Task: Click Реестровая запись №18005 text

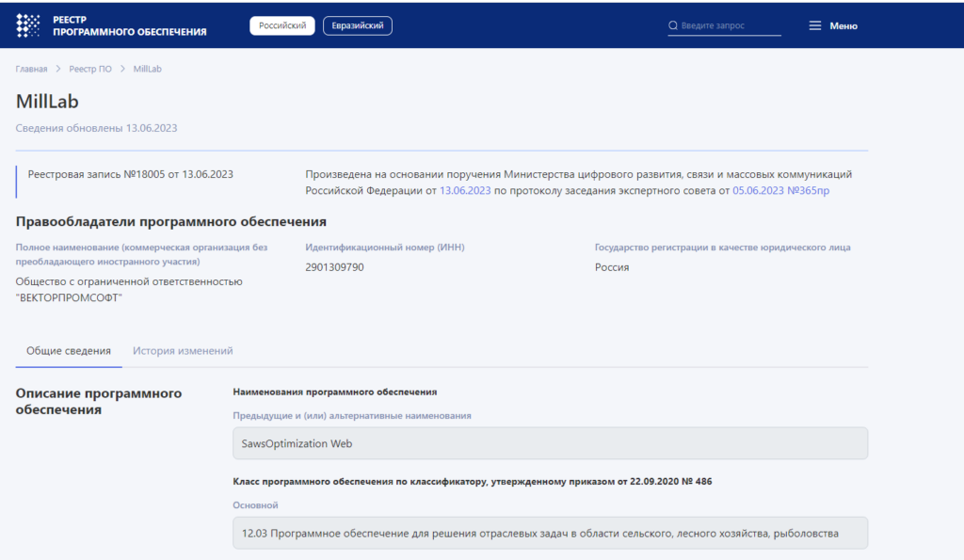Action: click(x=130, y=174)
